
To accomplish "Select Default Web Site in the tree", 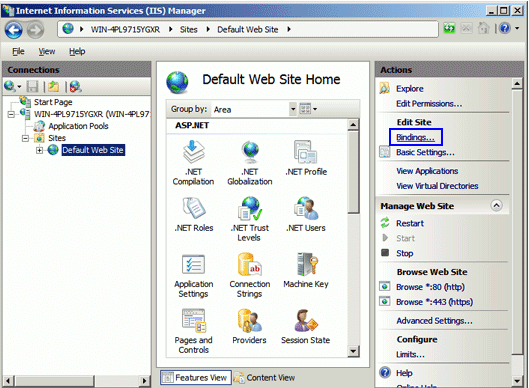I will (93, 150).
